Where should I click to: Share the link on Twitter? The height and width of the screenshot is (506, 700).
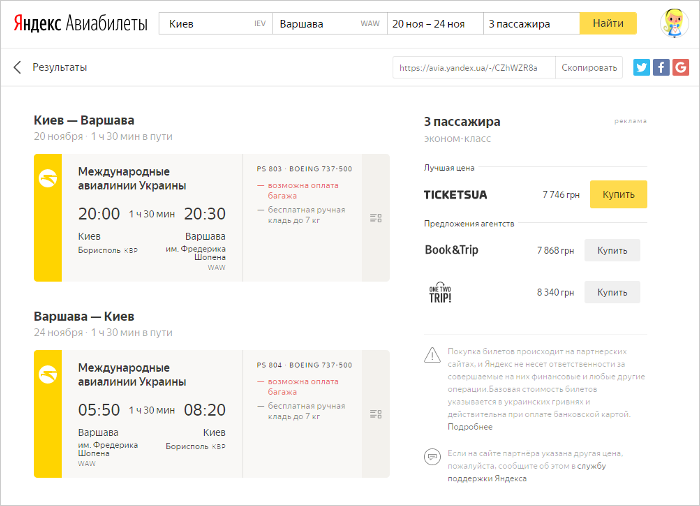tap(641, 67)
